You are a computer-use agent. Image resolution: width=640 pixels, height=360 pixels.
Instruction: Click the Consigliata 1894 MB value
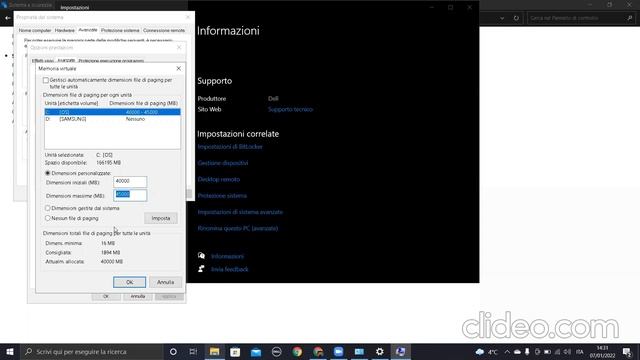[110, 252]
